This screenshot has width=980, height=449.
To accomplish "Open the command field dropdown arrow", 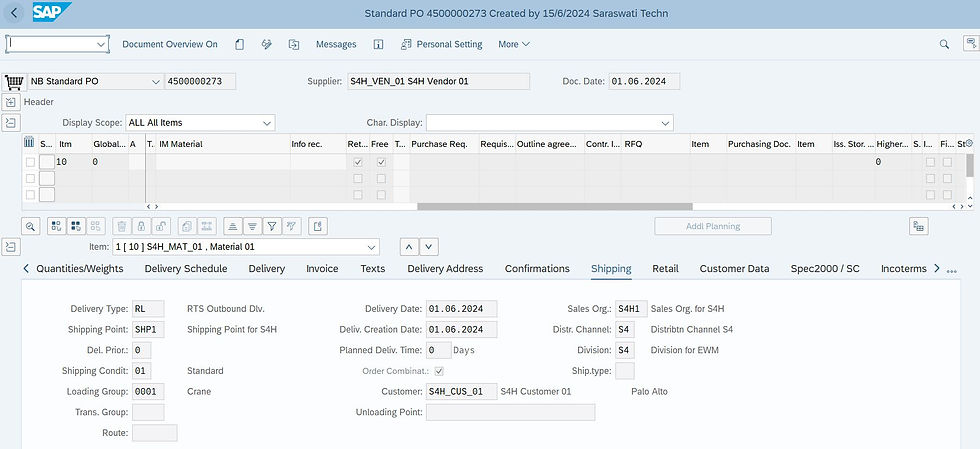I will pyautogui.click(x=101, y=44).
